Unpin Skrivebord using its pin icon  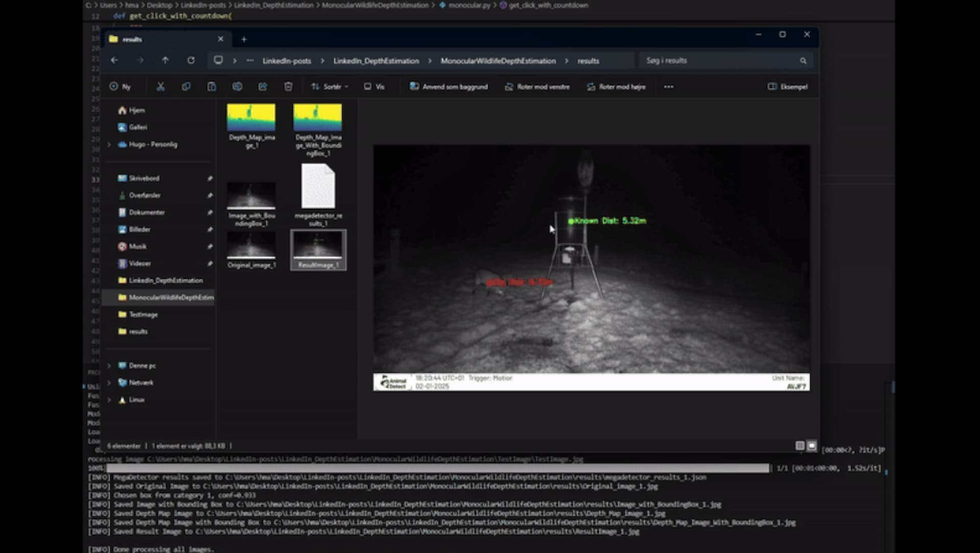[210, 178]
